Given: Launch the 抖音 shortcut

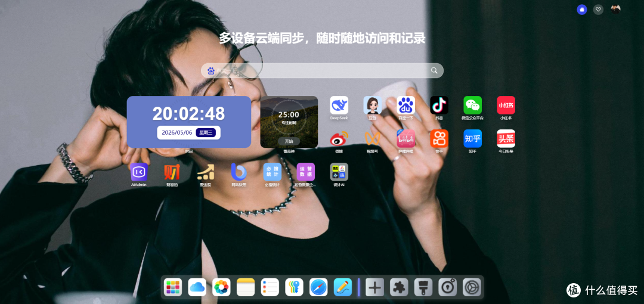Looking at the screenshot, I should click(x=439, y=105).
